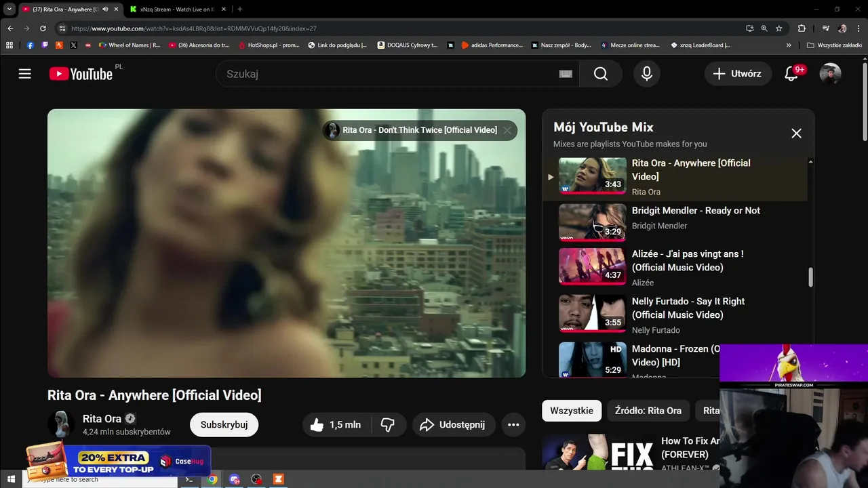Play Madonna Frozen thumbnail in the mix
The width and height of the screenshot is (868, 488).
coord(592,359)
